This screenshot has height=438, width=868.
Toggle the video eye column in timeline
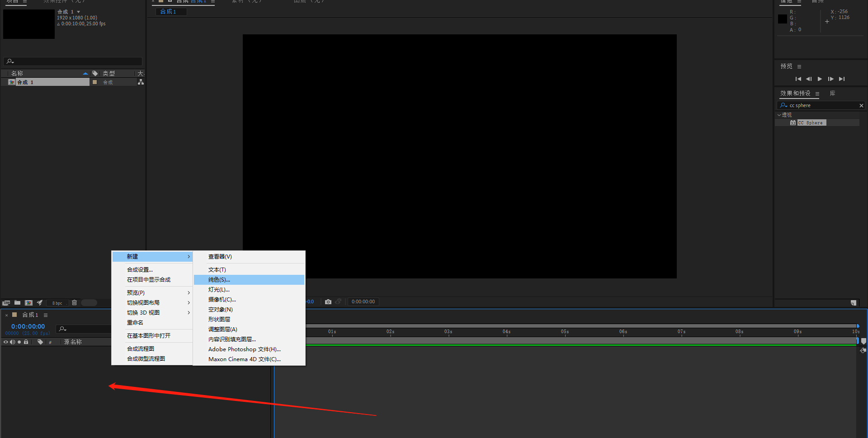[6, 342]
